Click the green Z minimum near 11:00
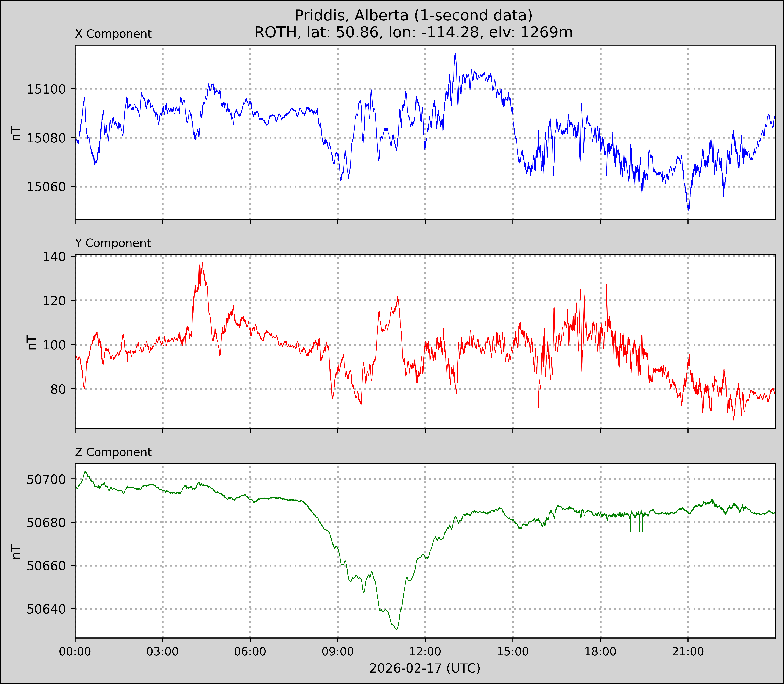Screen dimensions: 784x684 [397, 629]
